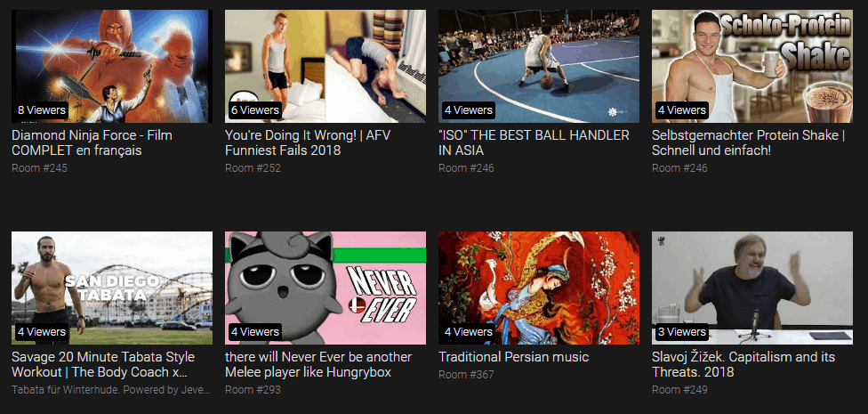Open the basketball ball handler thumbnail
The width and height of the screenshot is (868, 414).
point(539,66)
